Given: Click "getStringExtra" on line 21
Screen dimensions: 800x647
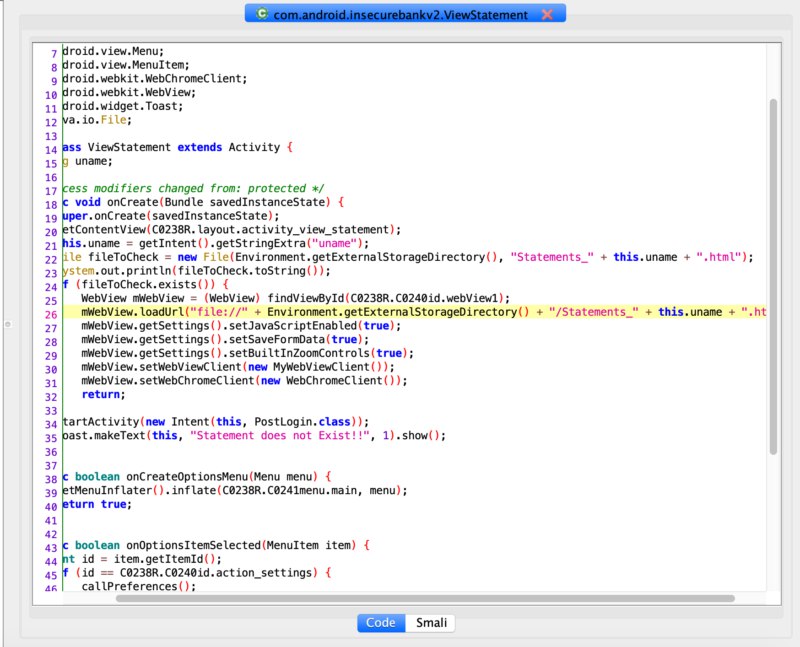Looking at the screenshot, I should point(261,243).
